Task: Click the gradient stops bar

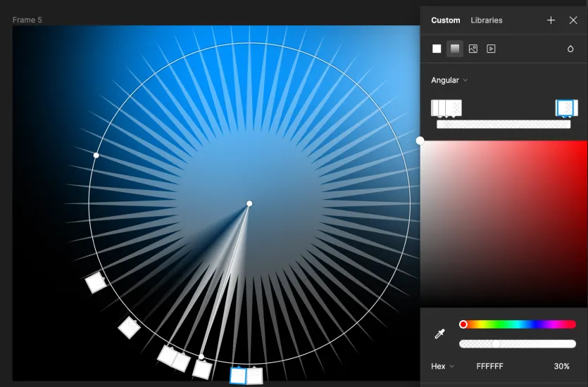Action: 503,125
